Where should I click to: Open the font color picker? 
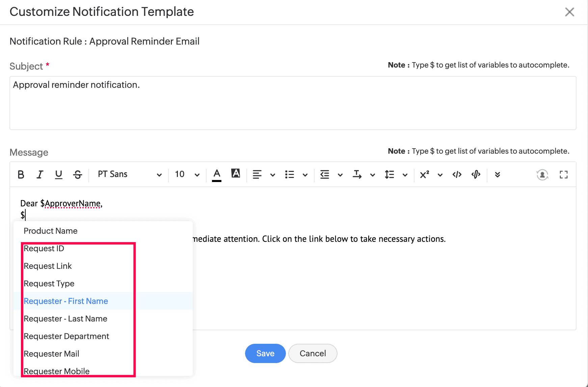point(216,174)
